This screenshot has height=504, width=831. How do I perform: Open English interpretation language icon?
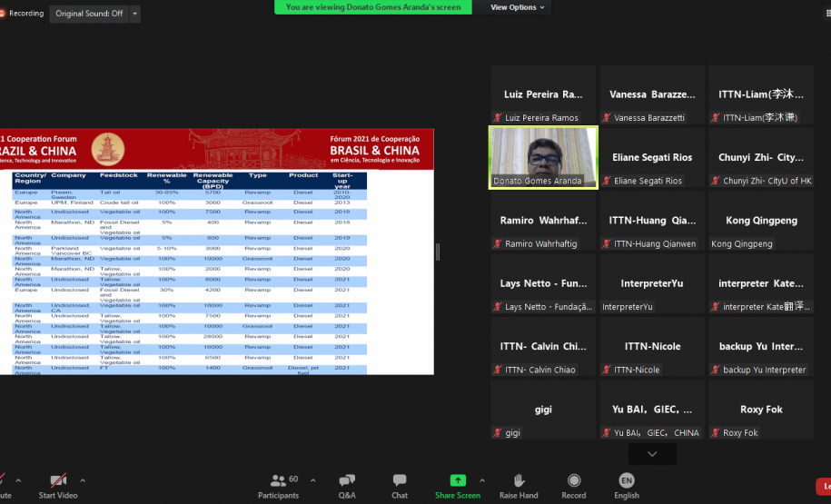point(627,480)
